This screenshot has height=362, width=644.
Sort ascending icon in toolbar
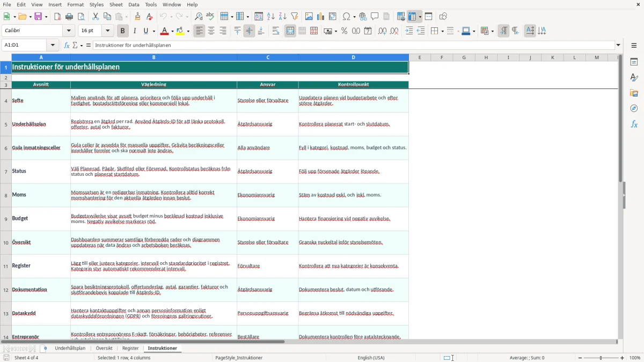(x=271, y=17)
